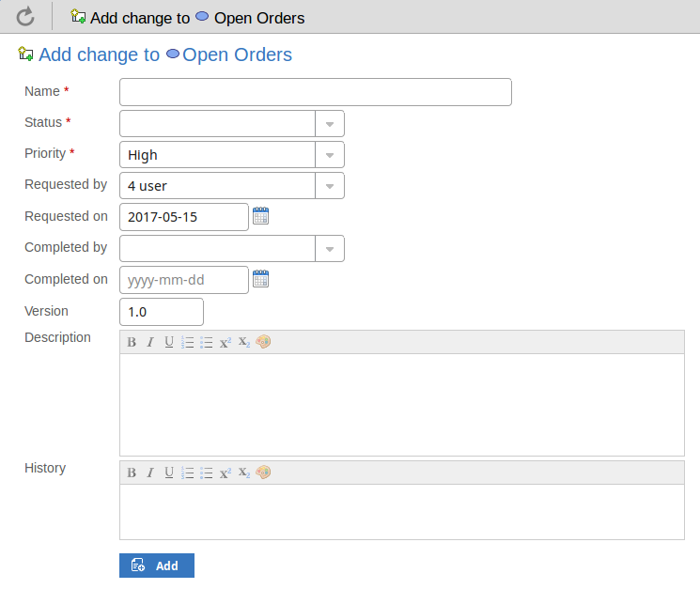Viewport: 700px width, 589px height.
Task: Open text color palette in History toolbar
Action: click(x=263, y=473)
